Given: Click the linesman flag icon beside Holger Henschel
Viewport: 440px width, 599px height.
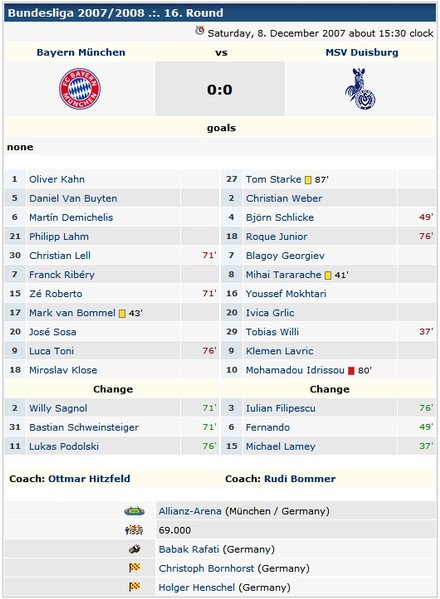Looking at the screenshot, I should (134, 586).
